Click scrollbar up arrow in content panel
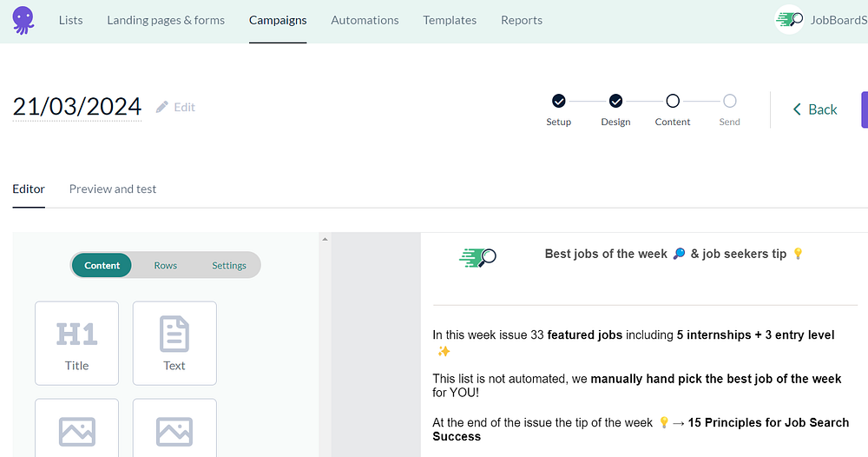Screen dimensions: 868x457 click(325, 240)
